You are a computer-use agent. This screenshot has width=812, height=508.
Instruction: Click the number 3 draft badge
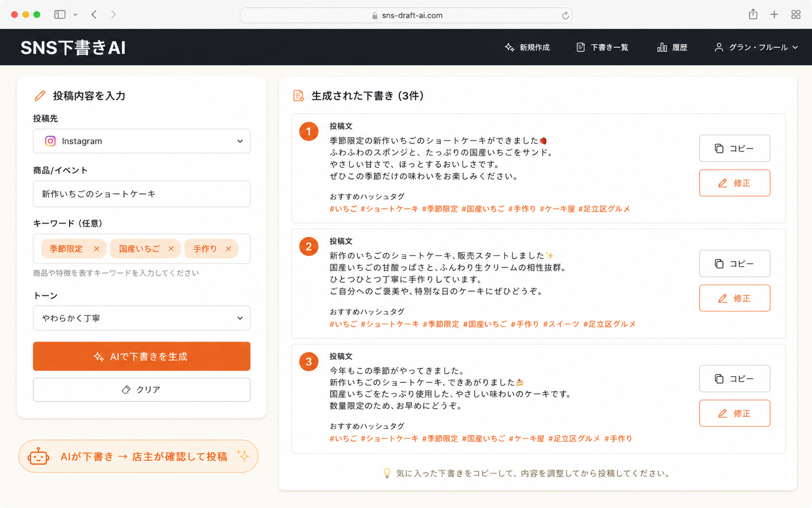point(309,362)
